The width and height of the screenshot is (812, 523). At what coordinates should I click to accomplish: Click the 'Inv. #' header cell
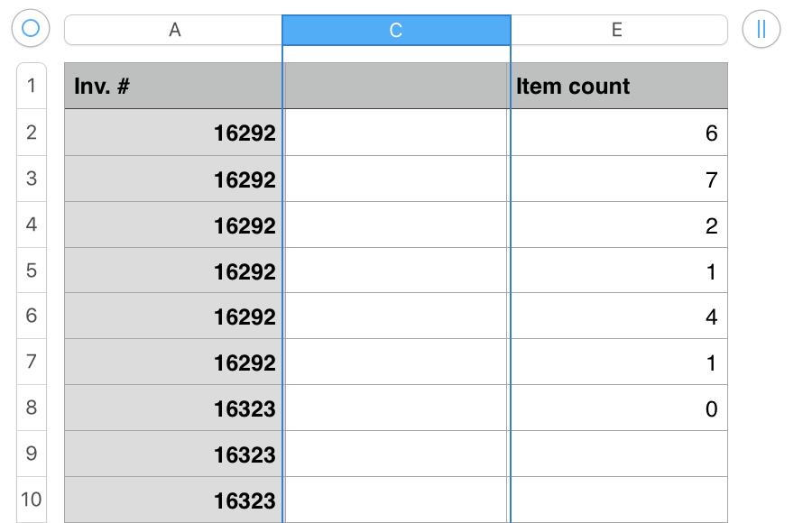pyautogui.click(x=173, y=87)
